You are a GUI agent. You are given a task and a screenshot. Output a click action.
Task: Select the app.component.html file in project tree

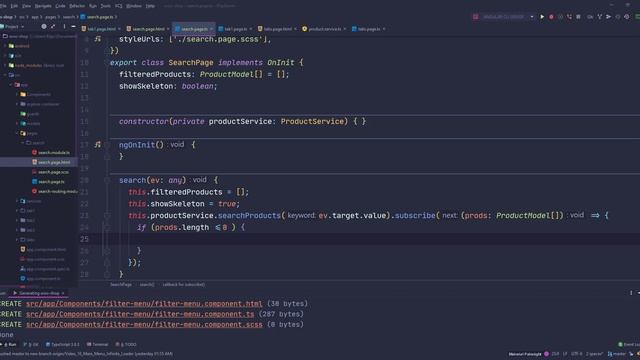pyautogui.click(x=43, y=249)
